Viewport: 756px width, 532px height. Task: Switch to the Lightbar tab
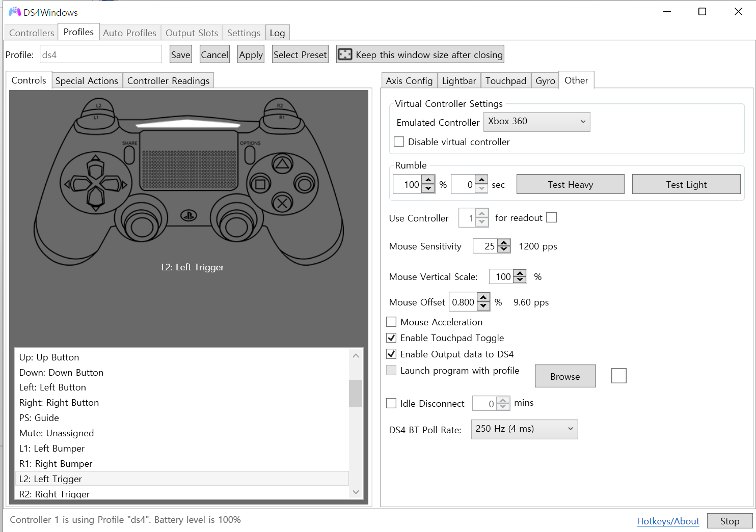tap(459, 80)
